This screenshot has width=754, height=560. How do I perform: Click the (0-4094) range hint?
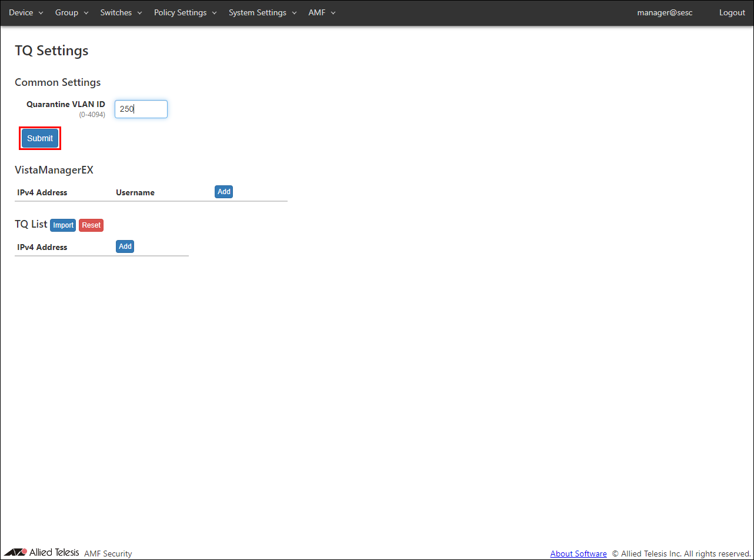(92, 115)
